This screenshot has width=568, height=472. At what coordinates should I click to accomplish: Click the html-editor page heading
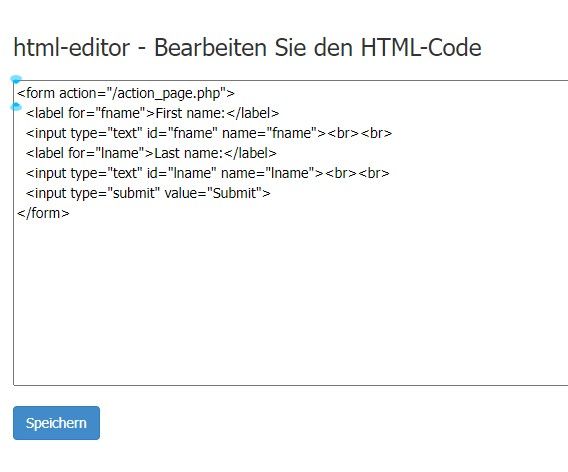point(247,47)
